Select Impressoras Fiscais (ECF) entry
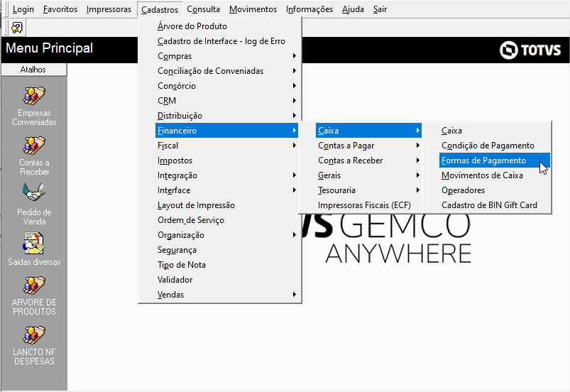This screenshot has width=570, height=392. click(x=368, y=205)
